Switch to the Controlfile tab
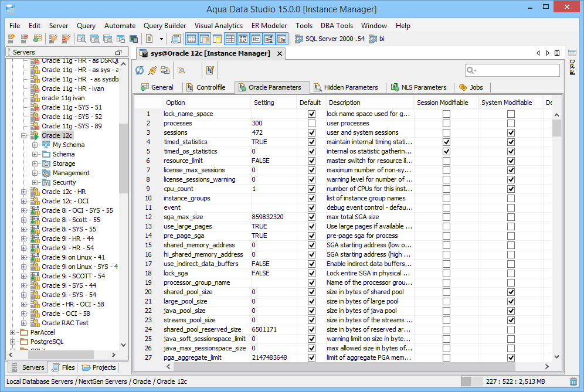 tap(206, 87)
